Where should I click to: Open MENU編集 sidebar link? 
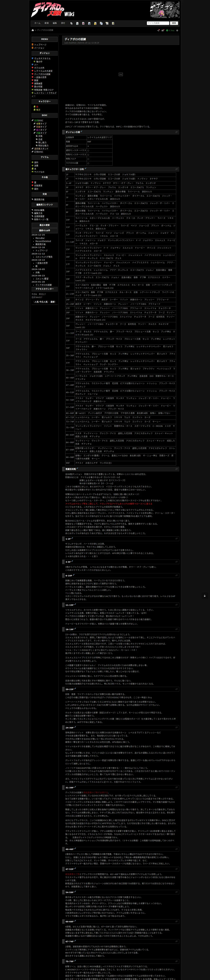tap(39, 210)
